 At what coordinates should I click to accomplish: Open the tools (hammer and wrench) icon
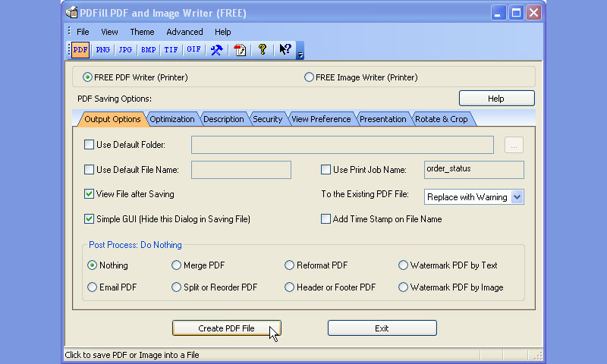(216, 50)
